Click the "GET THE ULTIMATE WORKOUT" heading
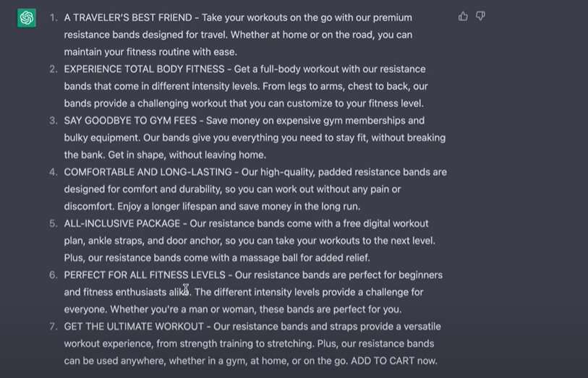 click(x=134, y=327)
